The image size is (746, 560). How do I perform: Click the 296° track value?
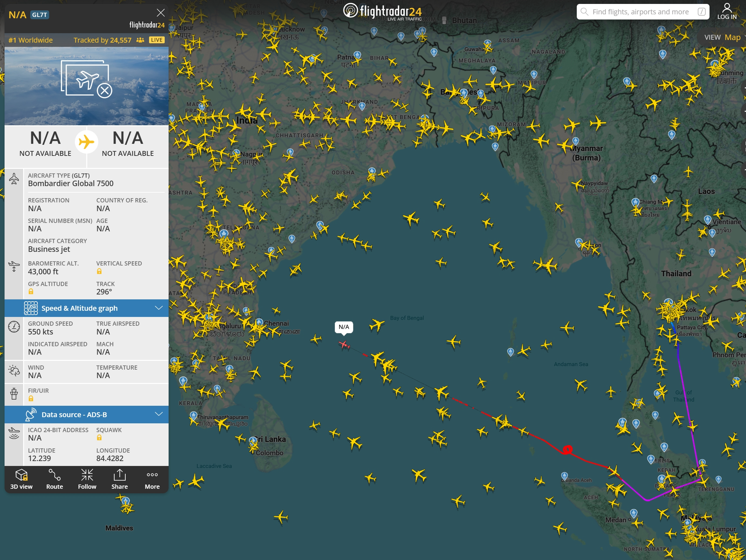point(104,292)
